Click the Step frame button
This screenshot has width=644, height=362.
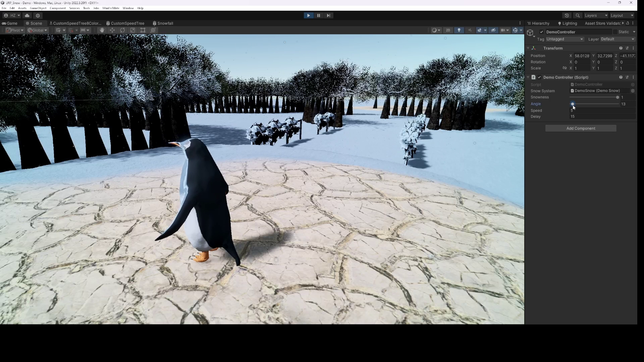pos(328,15)
